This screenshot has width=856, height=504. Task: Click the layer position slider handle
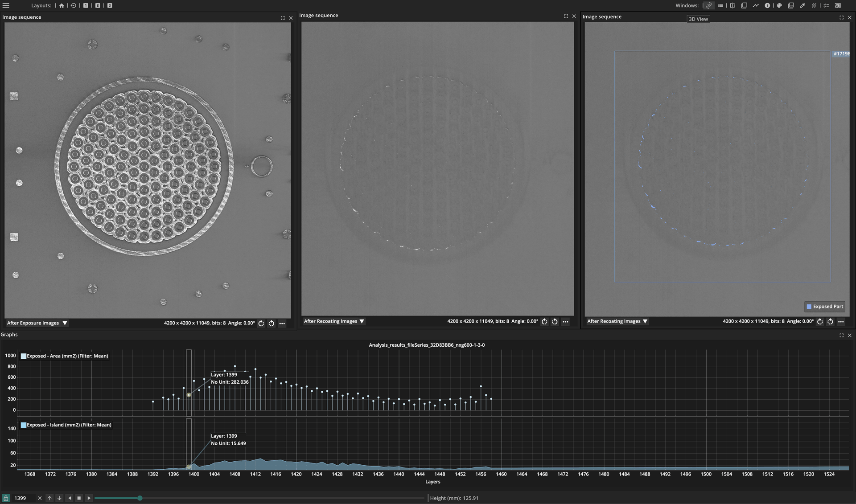tap(140, 498)
